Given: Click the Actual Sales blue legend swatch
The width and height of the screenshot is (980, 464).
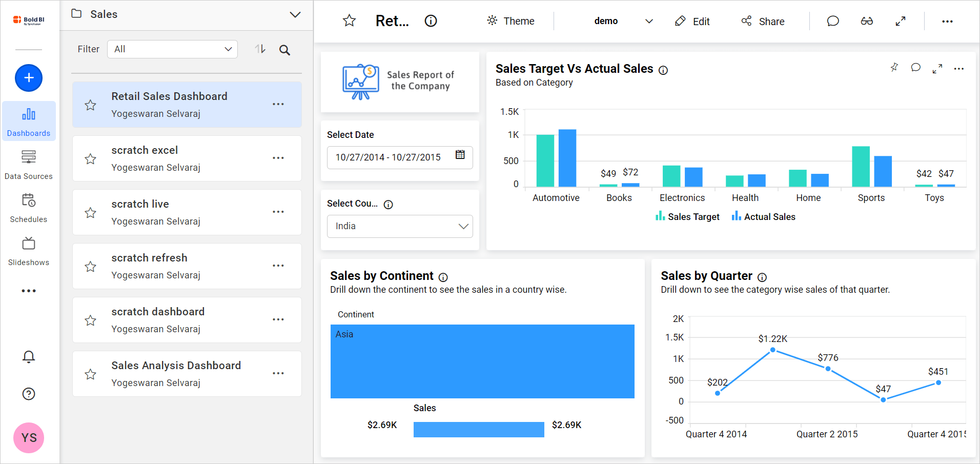Looking at the screenshot, I should point(737,216).
